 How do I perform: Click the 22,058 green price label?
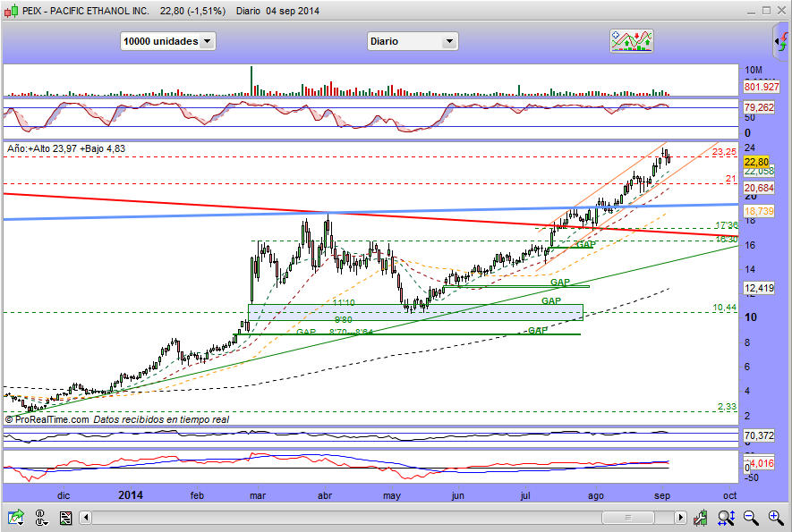click(759, 172)
